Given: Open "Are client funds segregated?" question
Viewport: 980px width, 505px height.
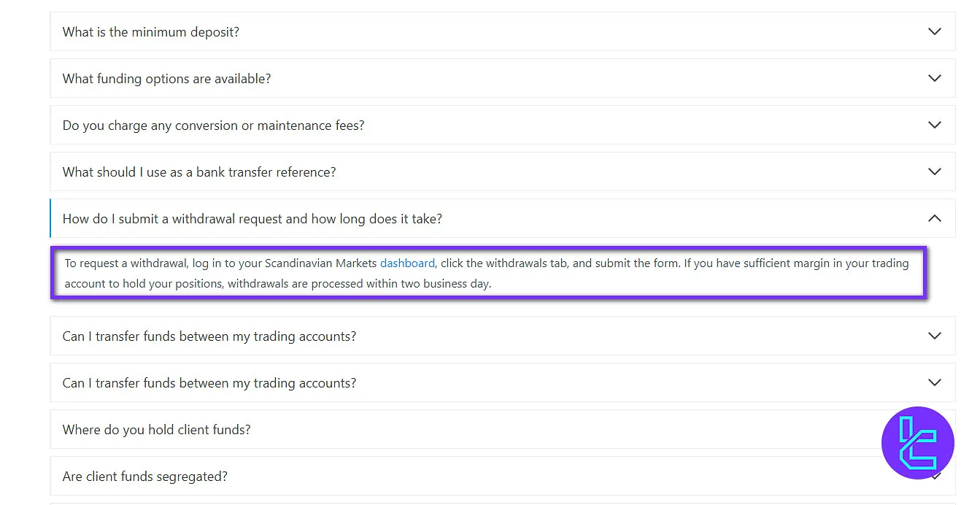Looking at the screenshot, I should (144, 477).
